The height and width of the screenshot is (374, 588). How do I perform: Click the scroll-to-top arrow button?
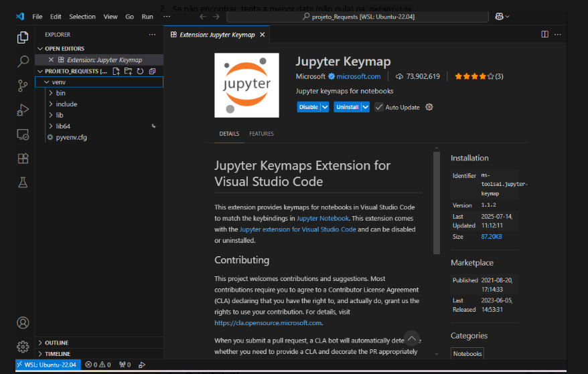(x=411, y=339)
